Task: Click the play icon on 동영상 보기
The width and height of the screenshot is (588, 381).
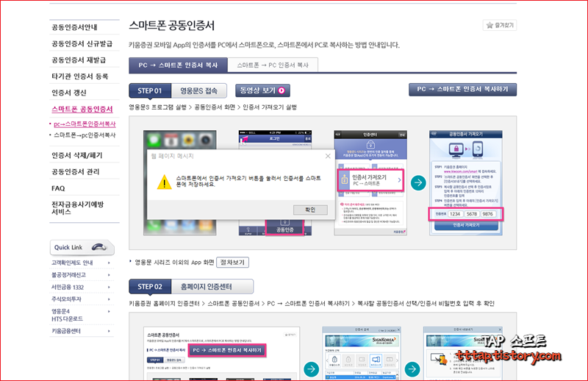Action: [x=282, y=90]
